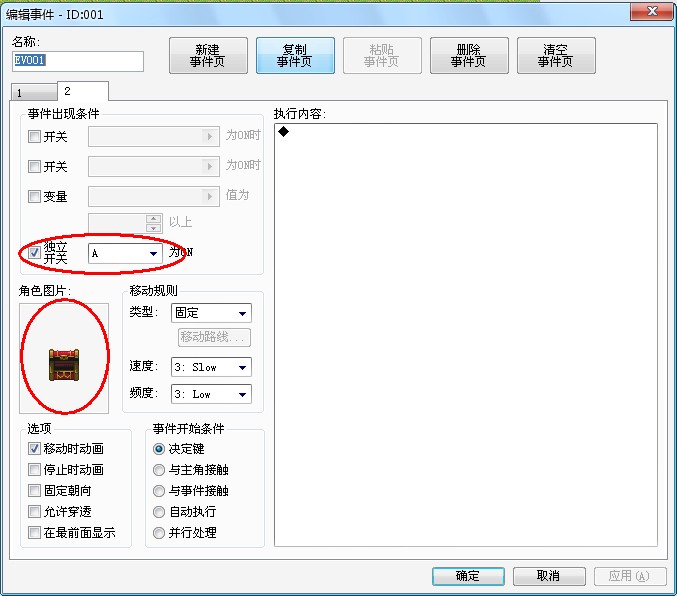Click 复制事件页 button

pos(295,55)
